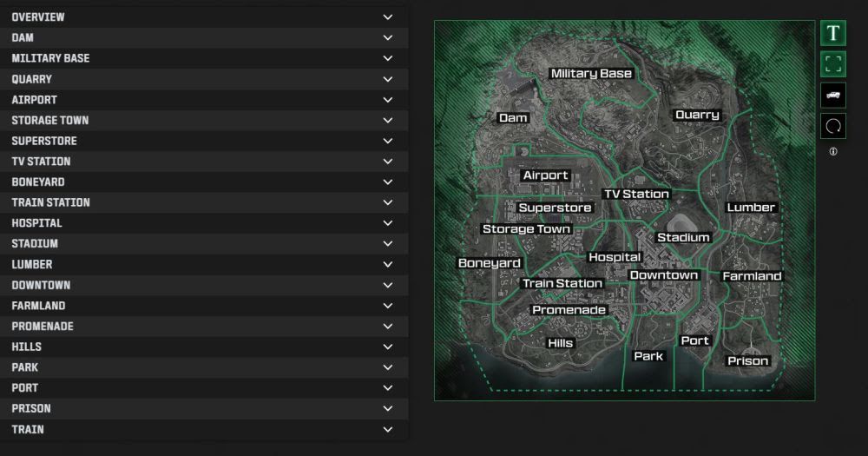Click the Train Station map label
This screenshot has width=868, height=456.
click(562, 283)
